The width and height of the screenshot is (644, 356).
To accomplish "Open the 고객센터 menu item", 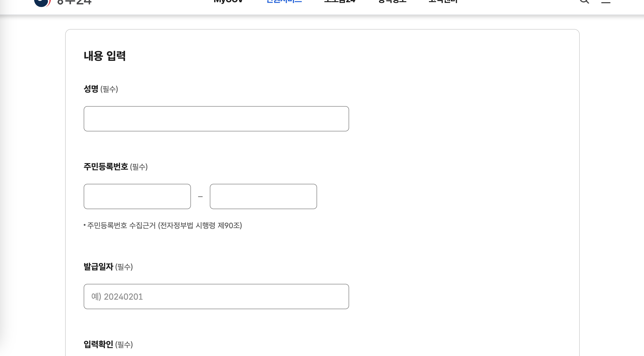I will (x=443, y=2).
